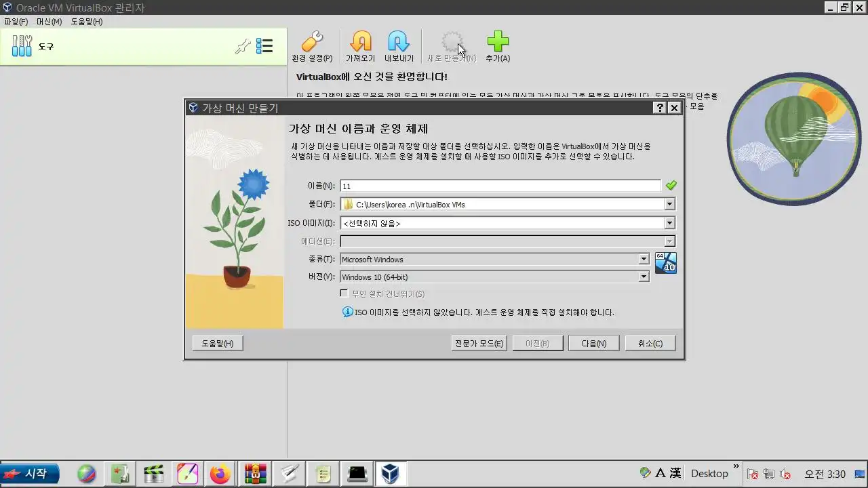The width and height of the screenshot is (868, 488).
Task: Switch to Expert Mode (전문가 모드)
Action: [x=479, y=343]
